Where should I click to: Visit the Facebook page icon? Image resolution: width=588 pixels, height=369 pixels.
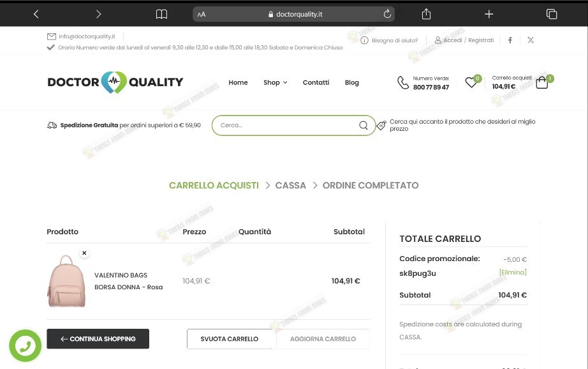(x=510, y=40)
